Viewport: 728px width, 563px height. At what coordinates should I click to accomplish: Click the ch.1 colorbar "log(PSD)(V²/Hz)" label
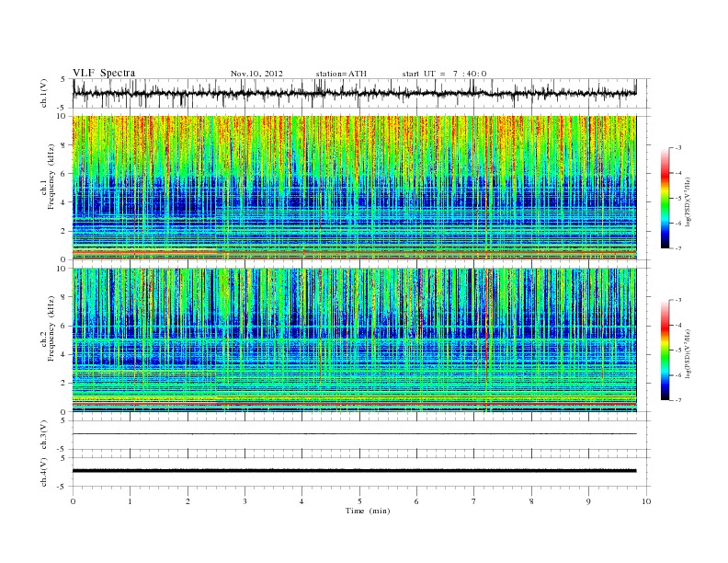[x=688, y=202]
